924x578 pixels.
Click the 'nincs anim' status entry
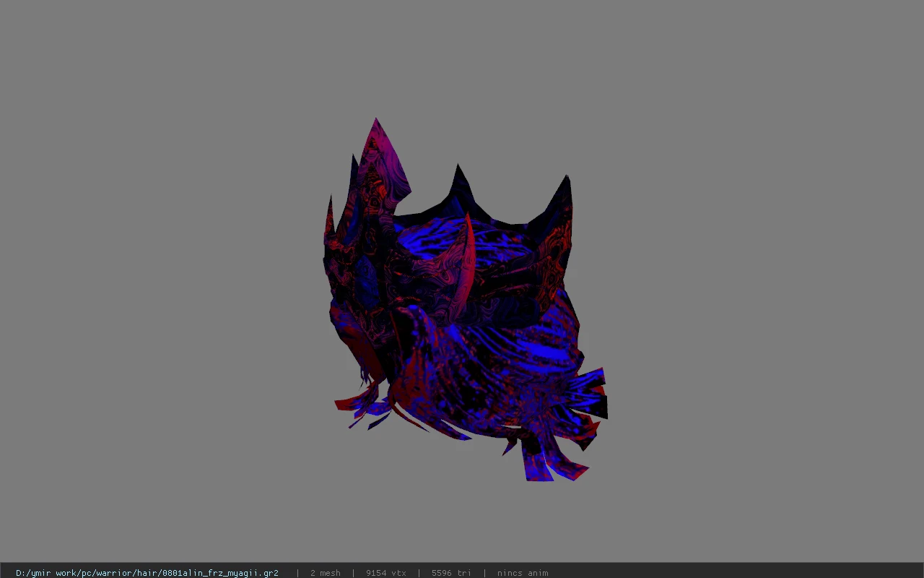tap(522, 573)
